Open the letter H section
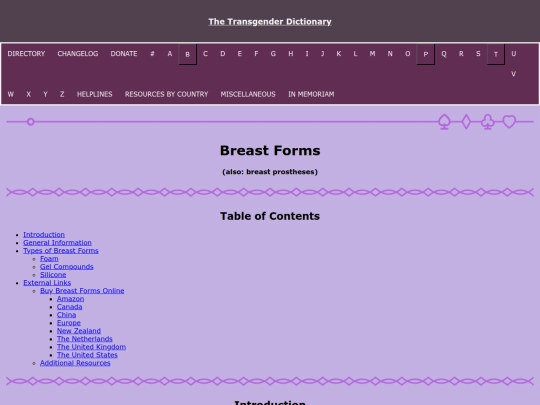The image size is (540, 405). point(291,54)
